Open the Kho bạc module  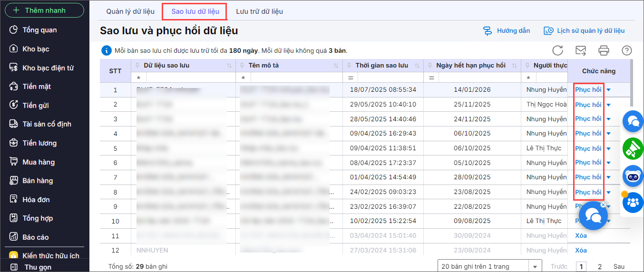click(36, 49)
